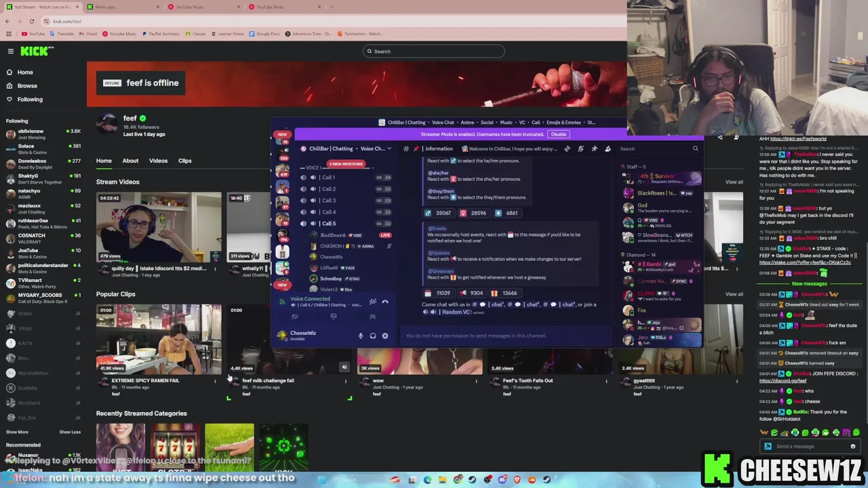Switch to the Videos tab on feef's channel
This screenshot has width=868, height=488.
[x=158, y=161]
